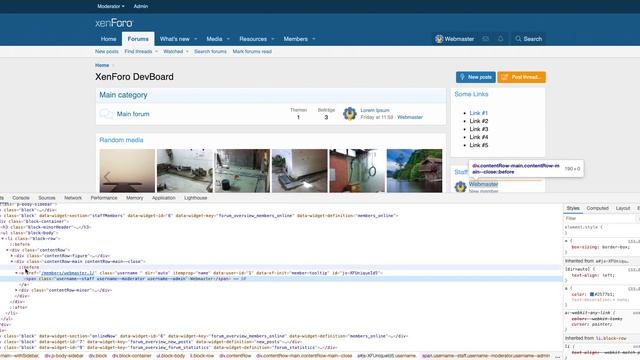Open the Main forum link

pyautogui.click(x=133, y=114)
